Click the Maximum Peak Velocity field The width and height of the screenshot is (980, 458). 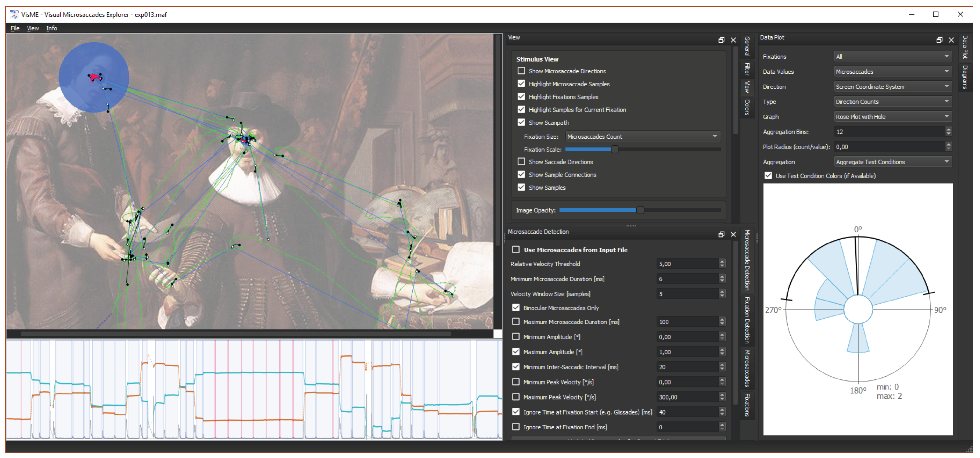pos(688,397)
